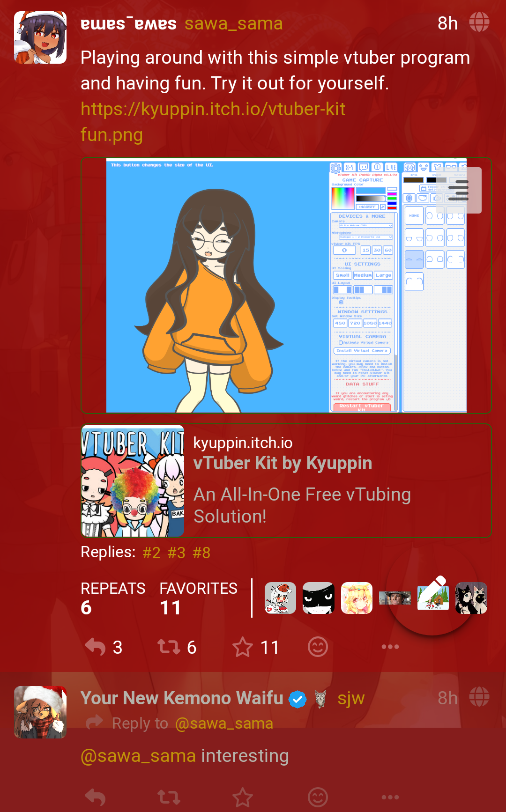Tap the 8h timestamp on sjw's reply

[447, 698]
